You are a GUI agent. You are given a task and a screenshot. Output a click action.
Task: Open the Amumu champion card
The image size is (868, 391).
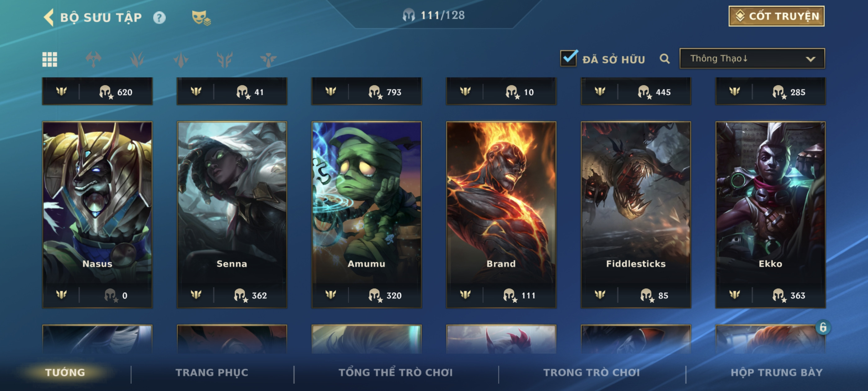(x=366, y=214)
